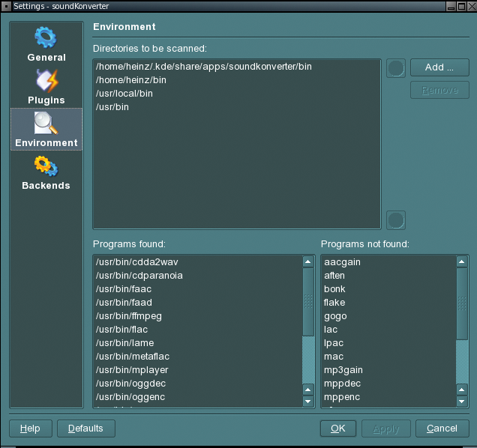Select mac in Programs not found
The width and height of the screenshot is (477, 448).
tap(388, 356)
